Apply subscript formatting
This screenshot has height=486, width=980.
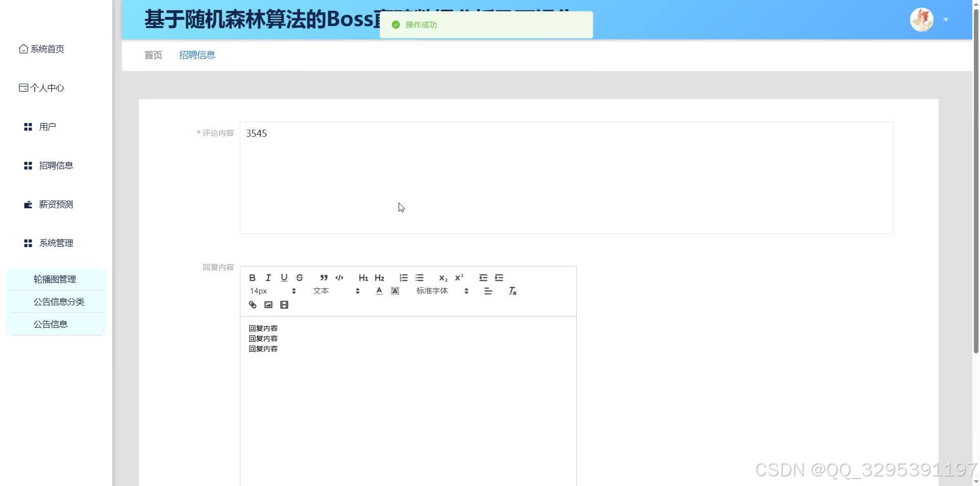tap(443, 278)
